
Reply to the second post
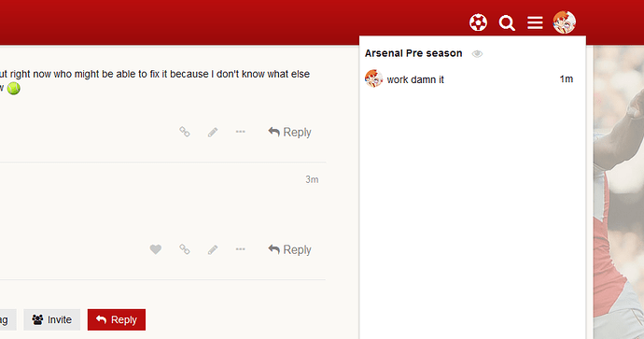289,249
